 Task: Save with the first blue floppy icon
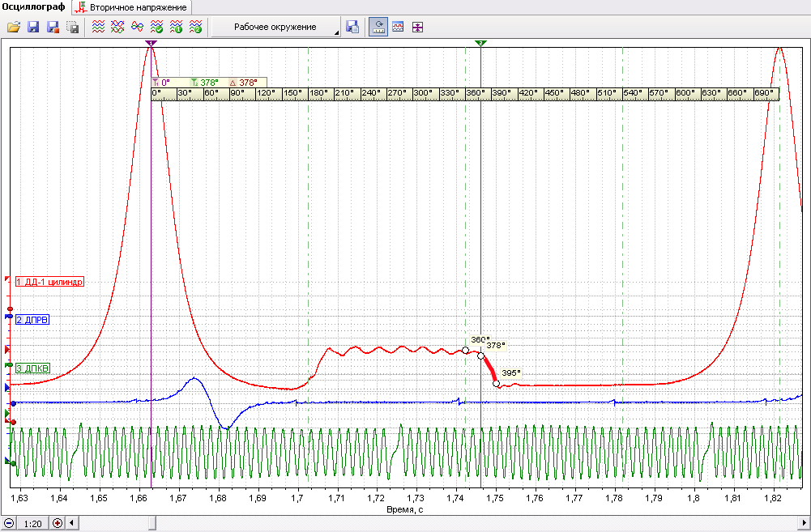pos(33,27)
